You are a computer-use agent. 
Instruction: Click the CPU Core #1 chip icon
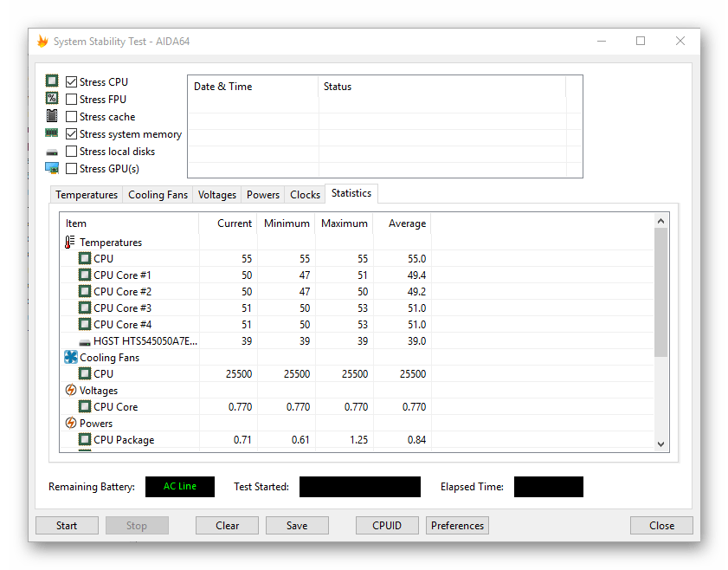(x=85, y=275)
